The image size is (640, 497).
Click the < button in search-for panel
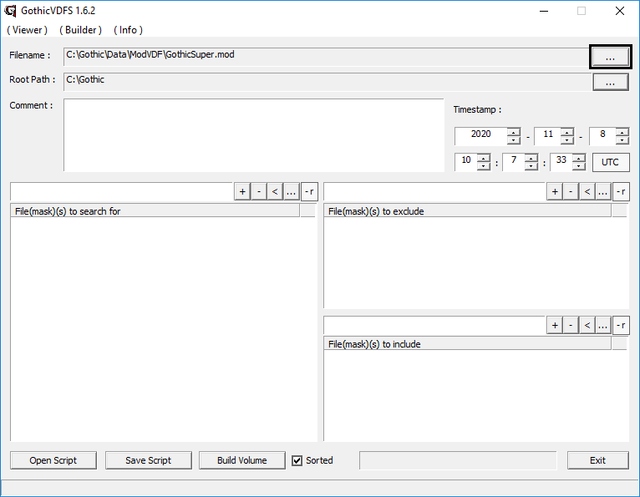pos(275,191)
